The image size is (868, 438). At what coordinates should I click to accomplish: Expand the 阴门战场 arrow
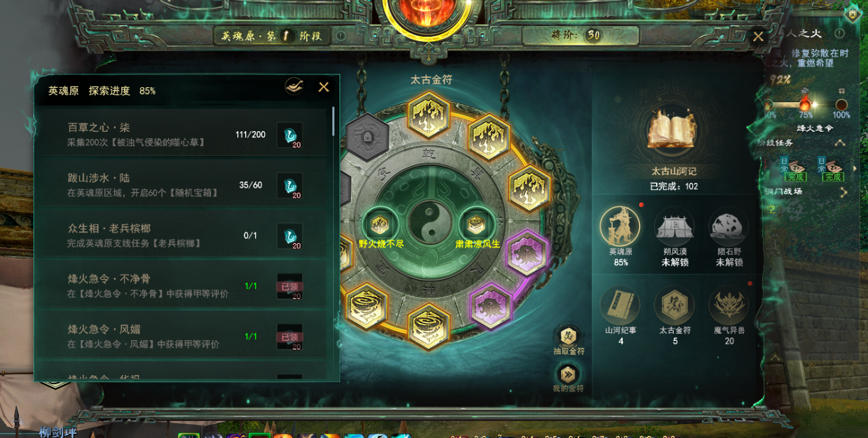[x=843, y=192]
